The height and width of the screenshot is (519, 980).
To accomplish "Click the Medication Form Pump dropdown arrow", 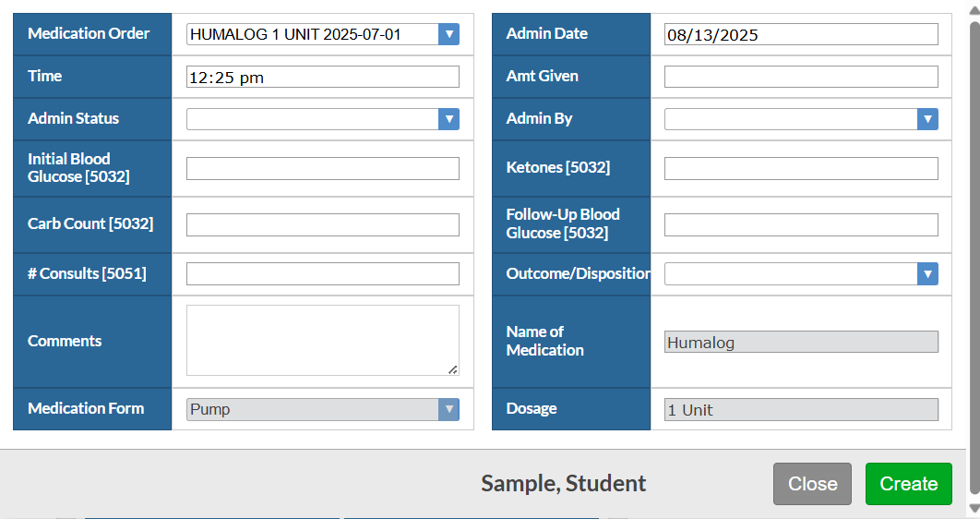I will [x=448, y=410].
